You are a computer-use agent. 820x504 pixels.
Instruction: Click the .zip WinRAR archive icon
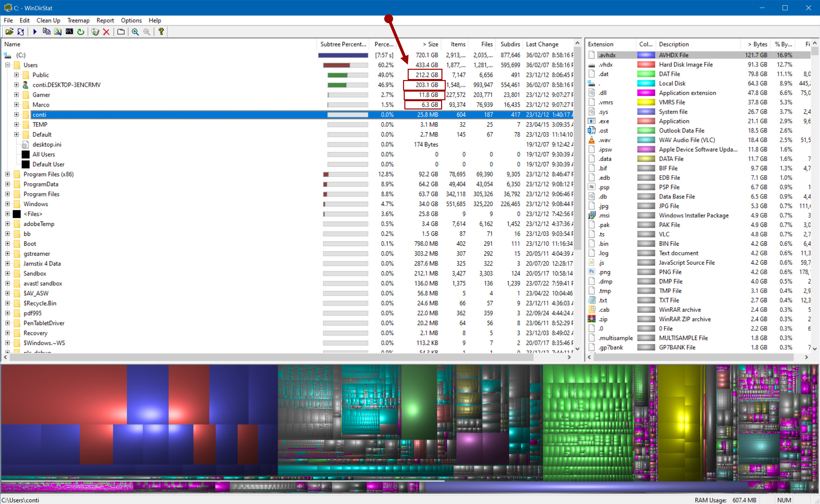(x=592, y=319)
